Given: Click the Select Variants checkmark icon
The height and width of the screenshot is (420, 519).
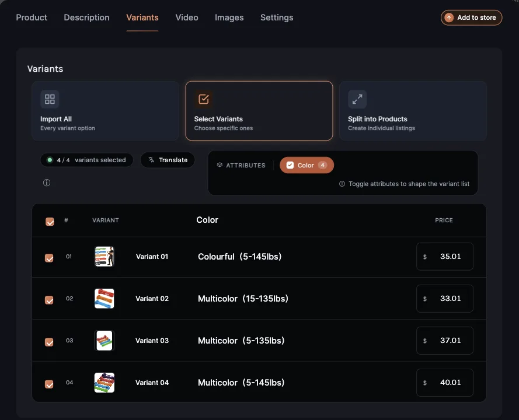Looking at the screenshot, I should pyautogui.click(x=204, y=99).
